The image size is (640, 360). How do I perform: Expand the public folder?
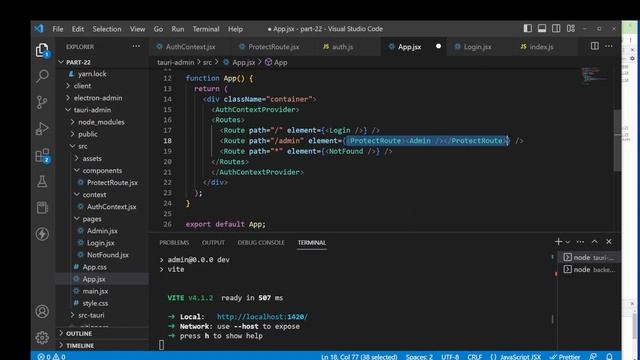[102, 134]
